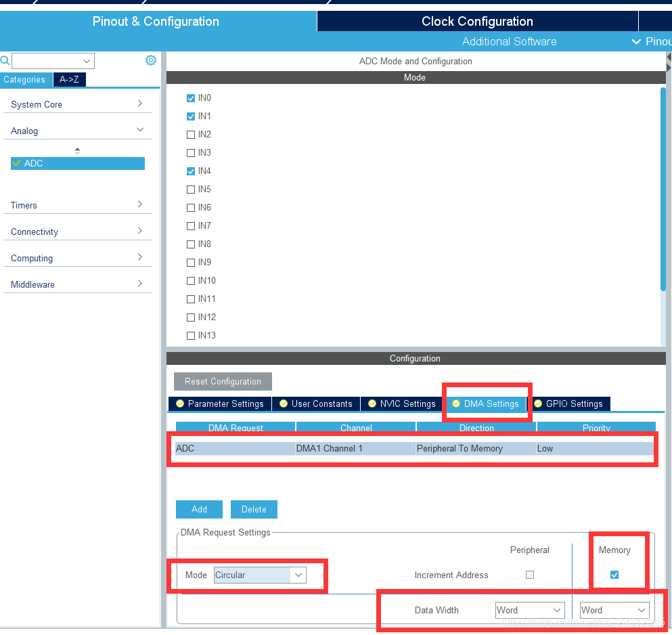Open NVIC Settings tab
The width and height of the screenshot is (672, 635).
pyautogui.click(x=402, y=404)
